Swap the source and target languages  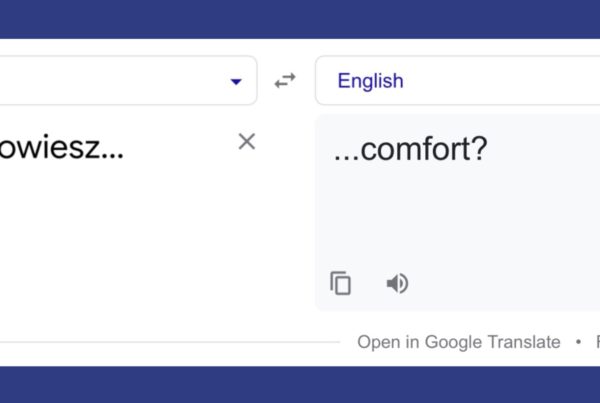286,81
